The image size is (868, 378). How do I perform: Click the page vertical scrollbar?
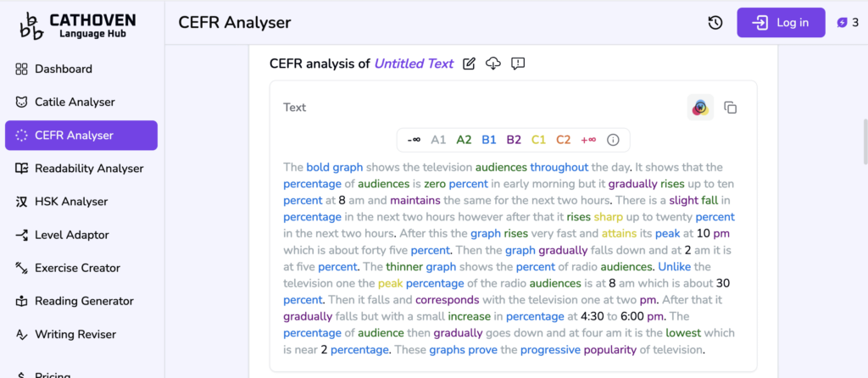[x=864, y=140]
